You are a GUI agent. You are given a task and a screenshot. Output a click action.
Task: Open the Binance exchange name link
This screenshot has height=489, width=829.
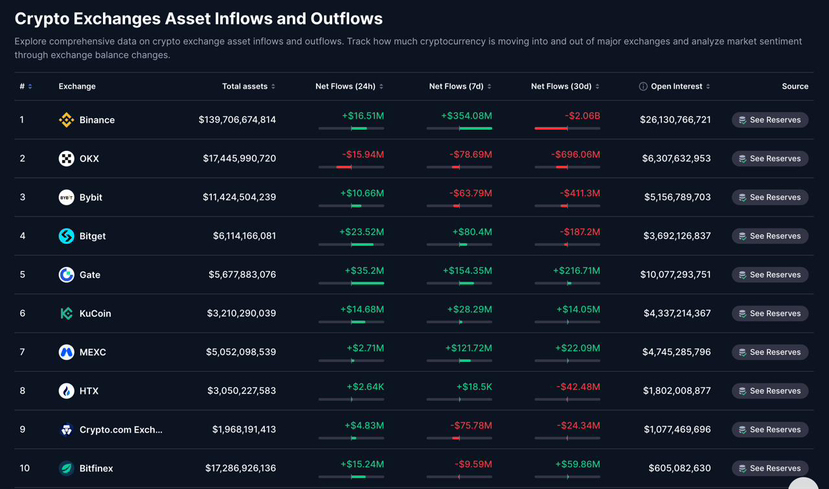(x=97, y=120)
